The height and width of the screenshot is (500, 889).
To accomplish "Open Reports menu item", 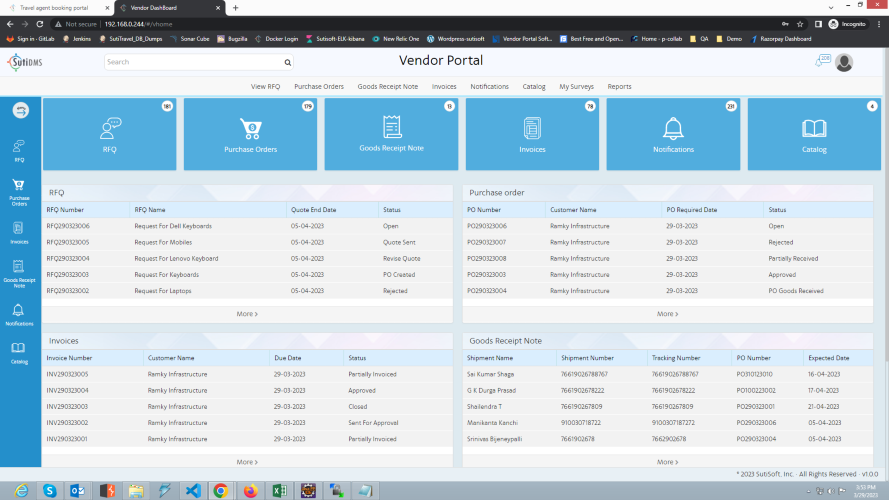I will [x=619, y=87].
